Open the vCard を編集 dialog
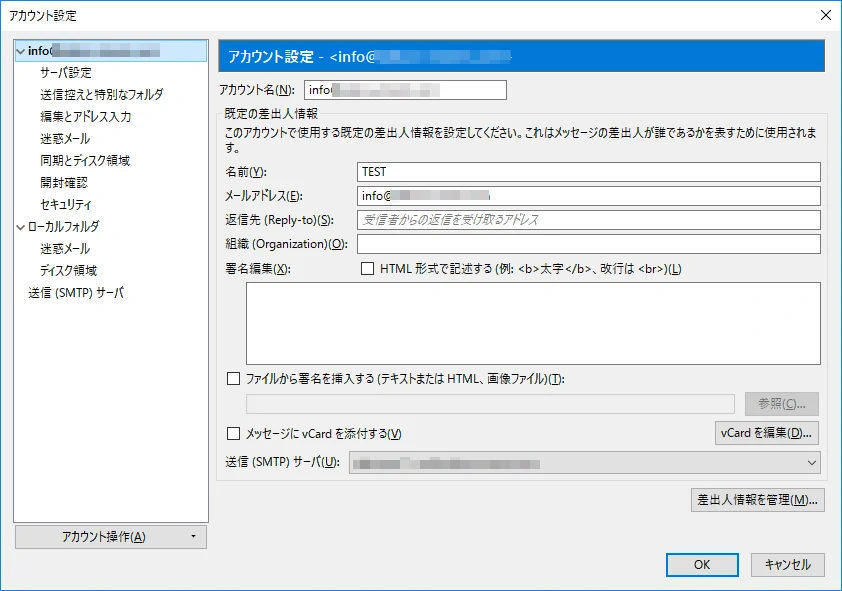 [x=766, y=433]
